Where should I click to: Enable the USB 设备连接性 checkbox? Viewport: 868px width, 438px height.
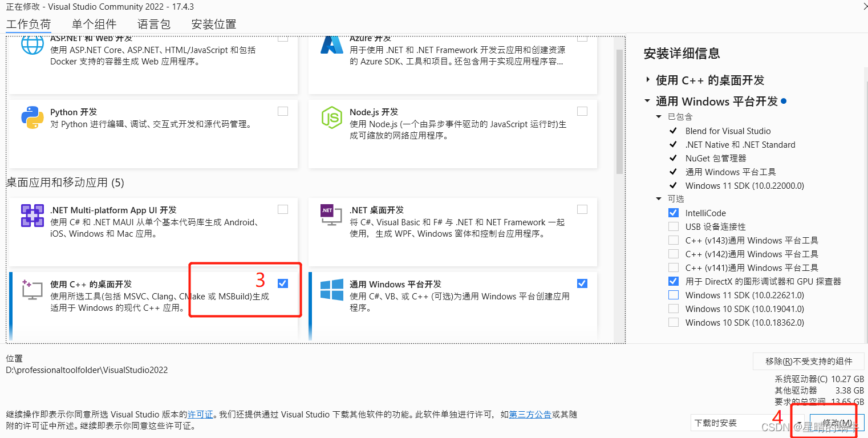(674, 226)
